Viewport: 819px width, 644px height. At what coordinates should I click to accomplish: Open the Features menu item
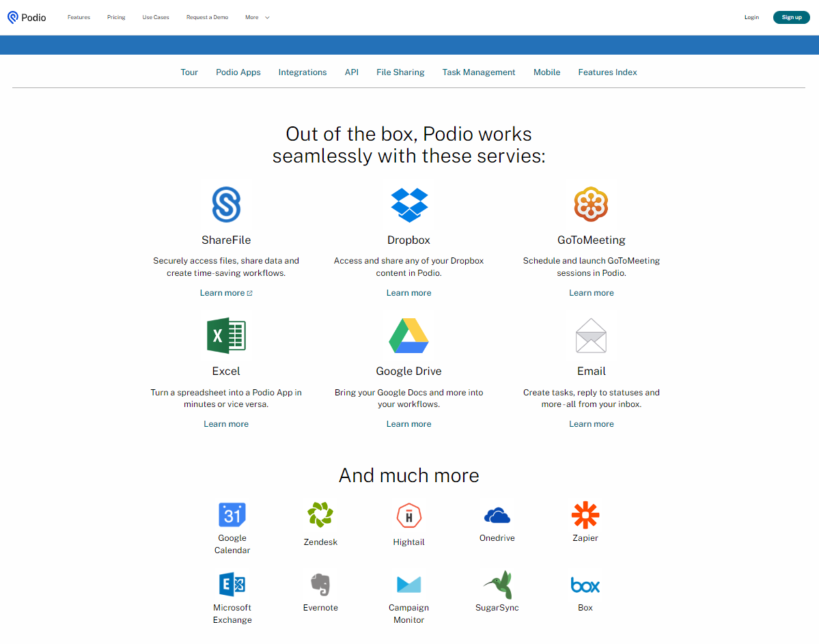[x=79, y=17]
